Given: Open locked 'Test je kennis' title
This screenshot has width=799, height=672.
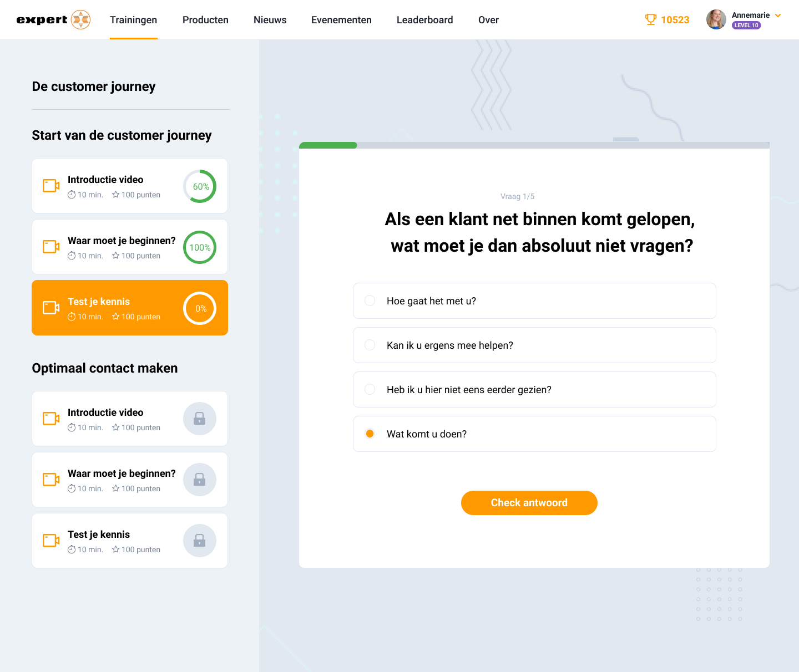Looking at the screenshot, I should [x=99, y=534].
